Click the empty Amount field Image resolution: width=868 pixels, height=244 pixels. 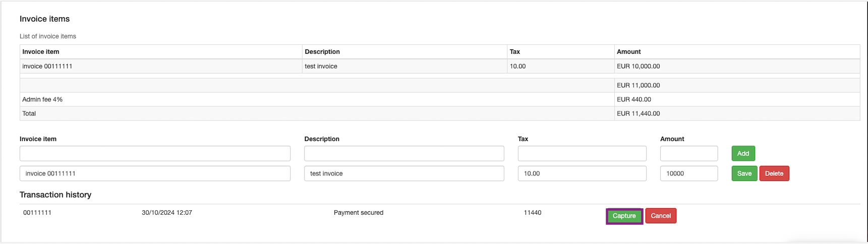click(x=688, y=153)
